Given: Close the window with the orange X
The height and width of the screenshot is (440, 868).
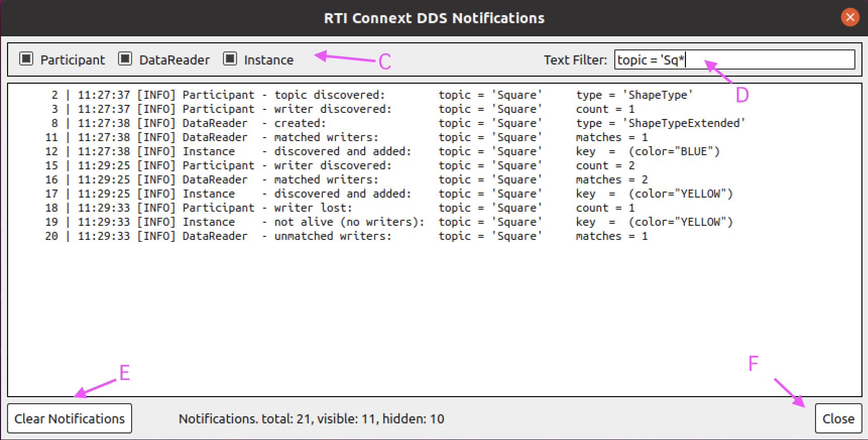Looking at the screenshot, I should (850, 17).
